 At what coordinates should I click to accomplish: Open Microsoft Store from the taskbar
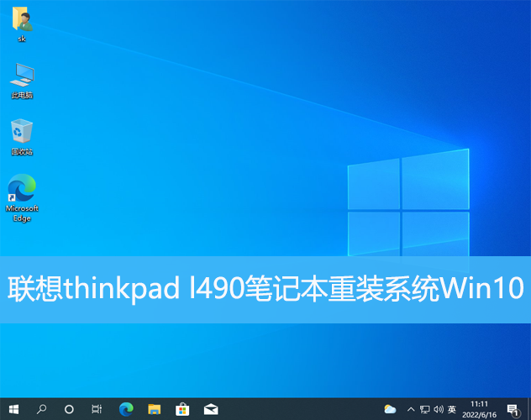(x=181, y=409)
